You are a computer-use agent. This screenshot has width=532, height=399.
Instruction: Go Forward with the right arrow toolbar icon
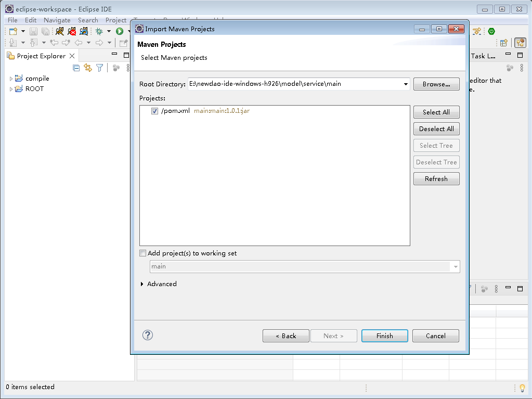[99, 43]
